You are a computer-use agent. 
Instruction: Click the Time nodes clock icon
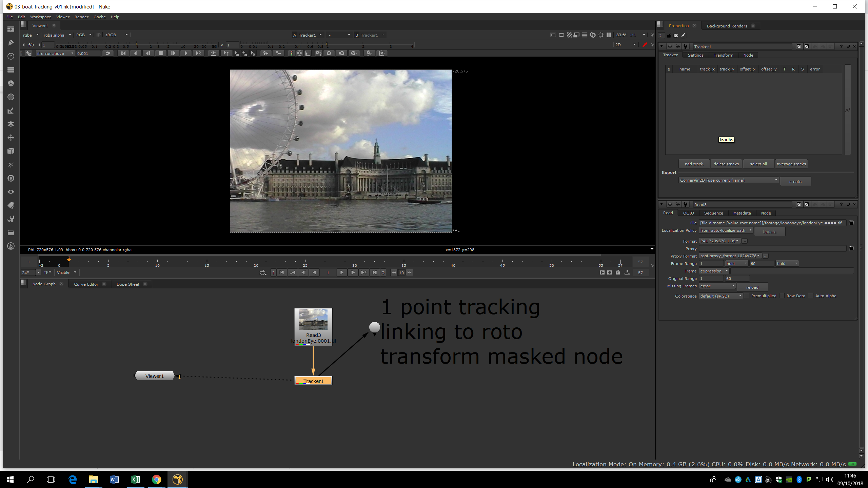(x=11, y=56)
